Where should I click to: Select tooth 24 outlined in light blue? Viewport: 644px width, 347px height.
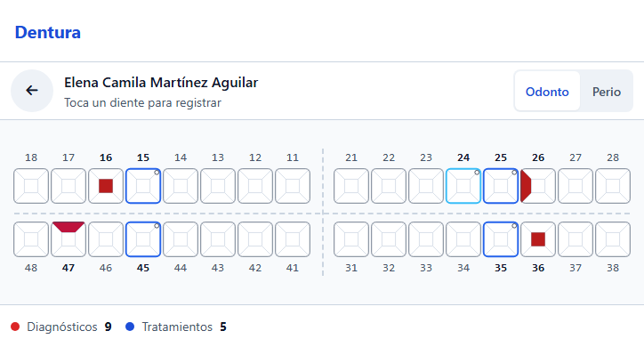[463, 186]
